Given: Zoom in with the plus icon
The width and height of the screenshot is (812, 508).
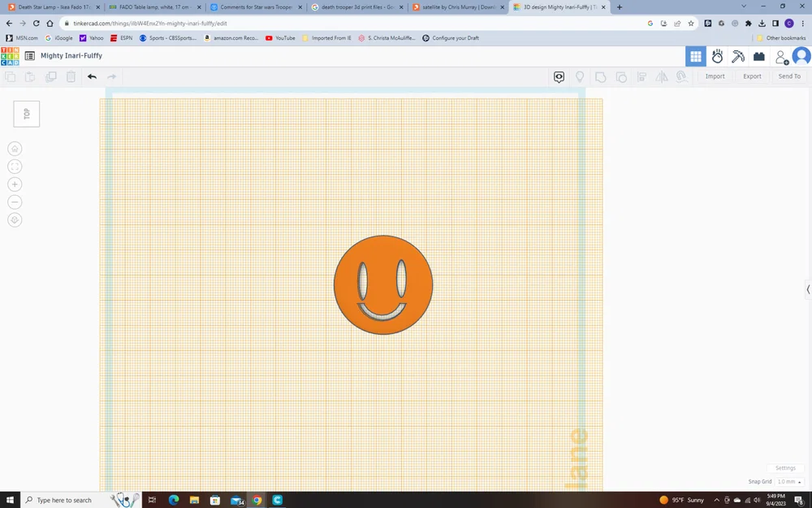Looking at the screenshot, I should pyautogui.click(x=15, y=185).
